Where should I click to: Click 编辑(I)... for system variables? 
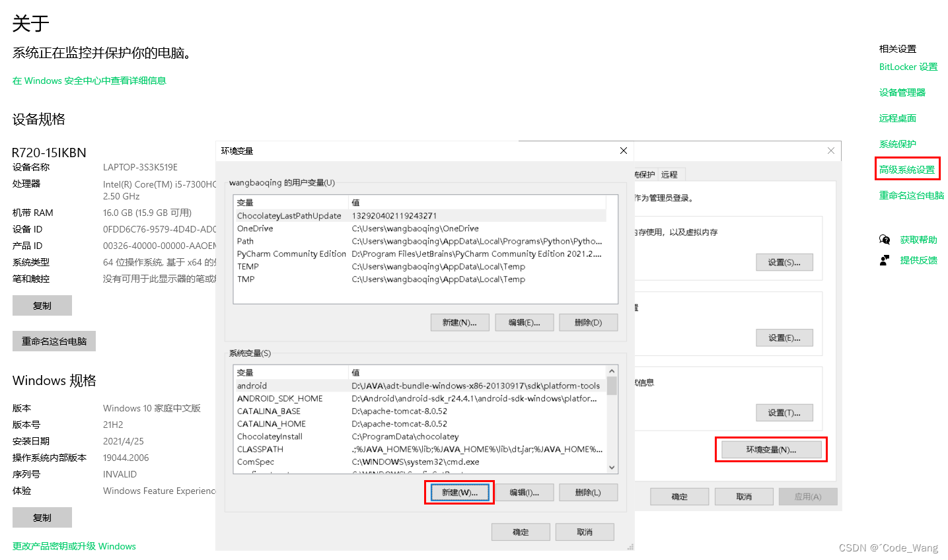coord(525,493)
